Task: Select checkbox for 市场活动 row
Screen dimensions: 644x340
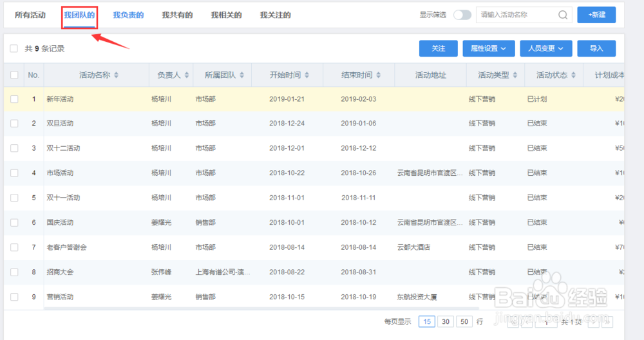Action: pyautogui.click(x=14, y=173)
